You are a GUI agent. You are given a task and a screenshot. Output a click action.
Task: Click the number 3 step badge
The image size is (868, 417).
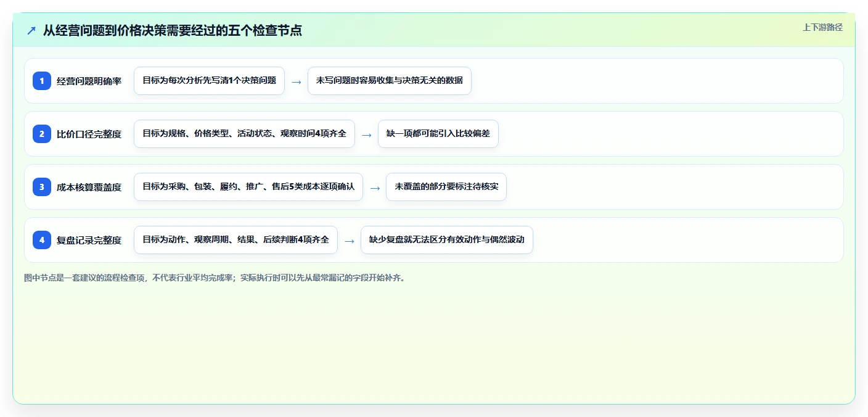(x=42, y=187)
